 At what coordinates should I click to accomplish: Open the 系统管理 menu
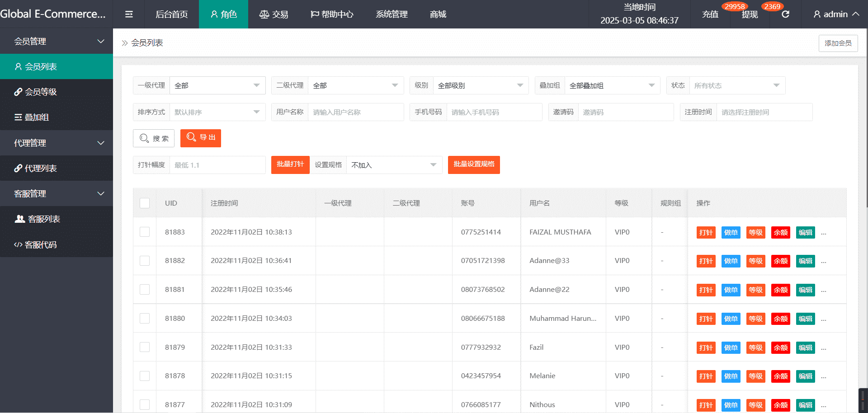click(392, 14)
